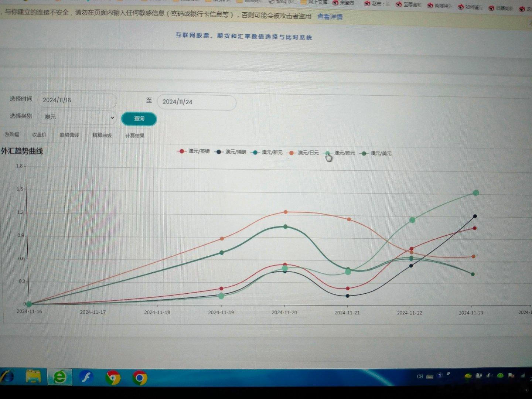This screenshot has width=532, height=399.
Task: Launch the Flash taskbar icon
Action: point(86,377)
